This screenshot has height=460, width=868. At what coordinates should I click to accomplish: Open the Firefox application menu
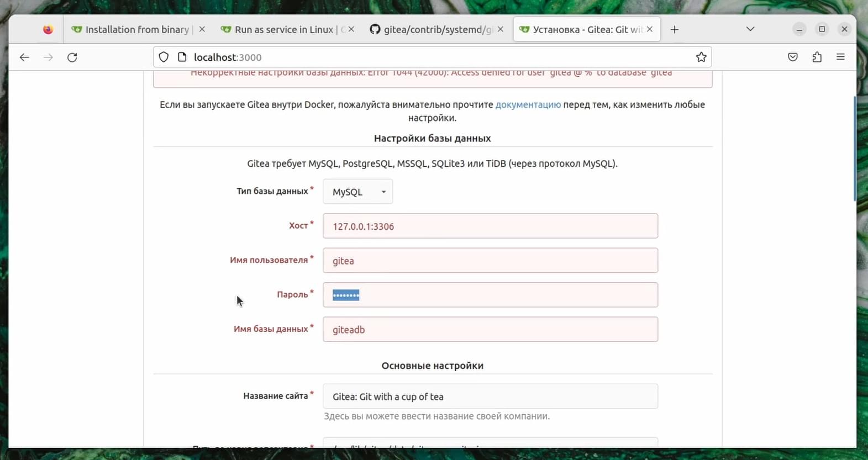[841, 57]
